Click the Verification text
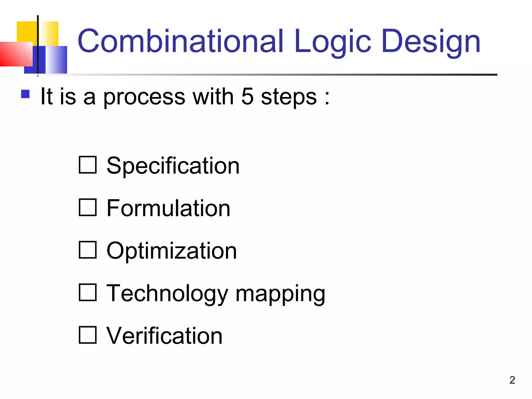Image resolution: width=532 pixels, height=399 pixels. tap(164, 336)
